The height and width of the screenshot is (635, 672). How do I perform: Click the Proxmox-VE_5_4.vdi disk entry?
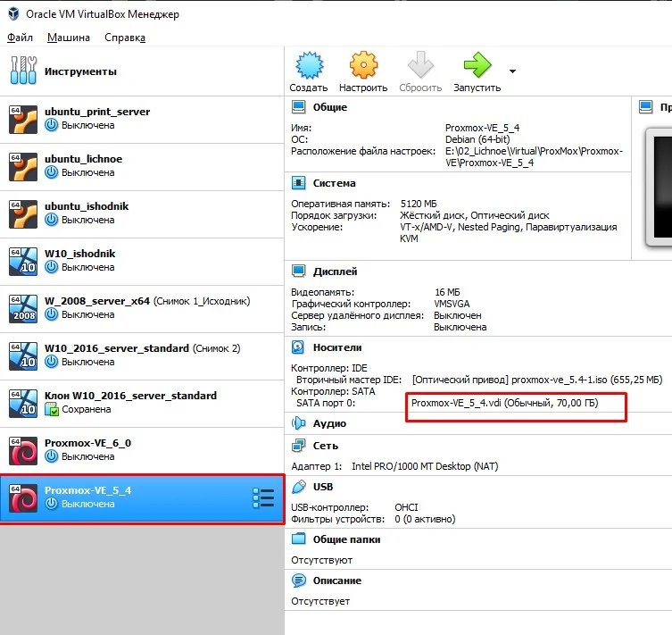pyautogui.click(x=505, y=403)
